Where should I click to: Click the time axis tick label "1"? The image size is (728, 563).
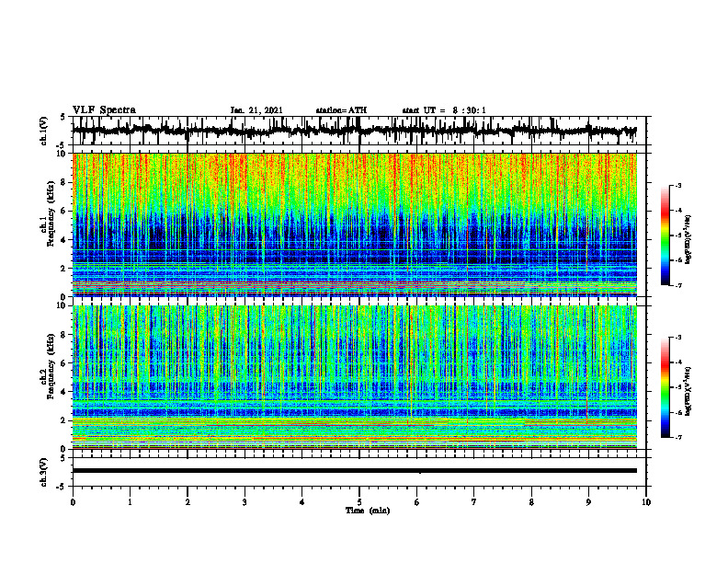tap(130, 502)
